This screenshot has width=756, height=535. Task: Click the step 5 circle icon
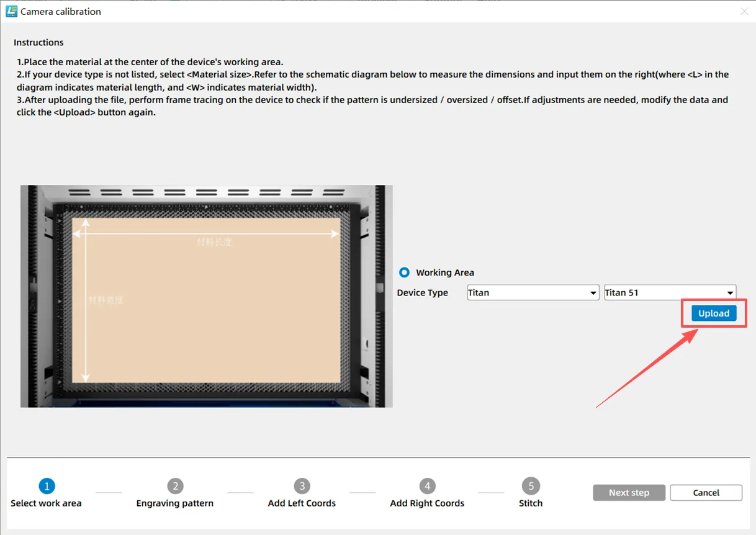coord(531,486)
